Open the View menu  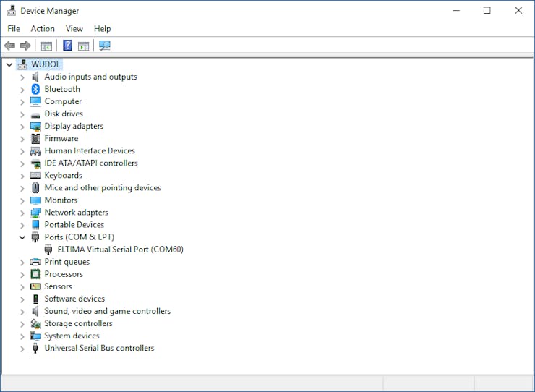click(74, 29)
